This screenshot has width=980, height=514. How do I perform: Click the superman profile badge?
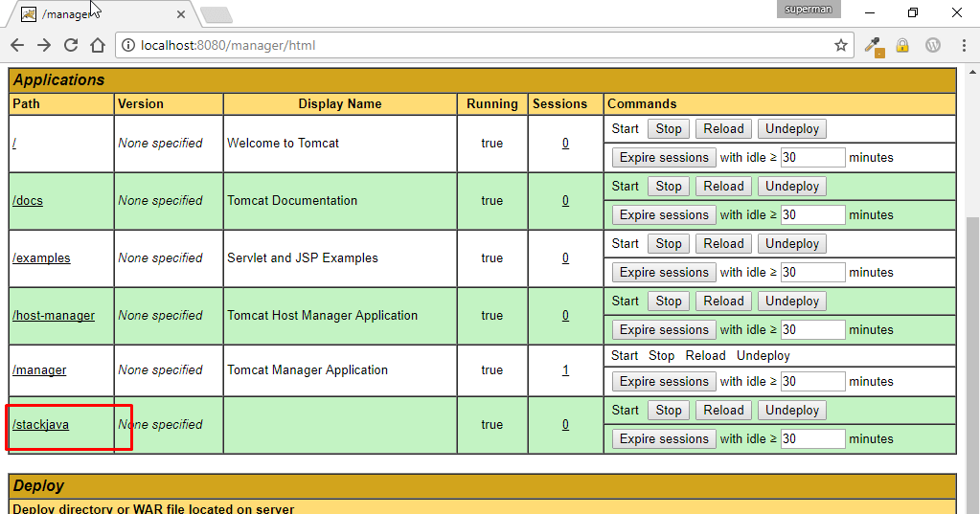pos(809,9)
